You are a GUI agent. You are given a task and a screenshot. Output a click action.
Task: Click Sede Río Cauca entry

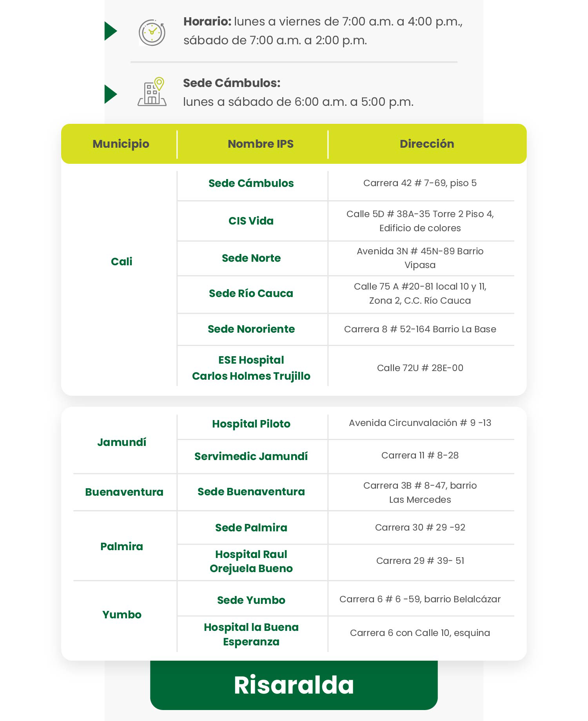pos(251,293)
